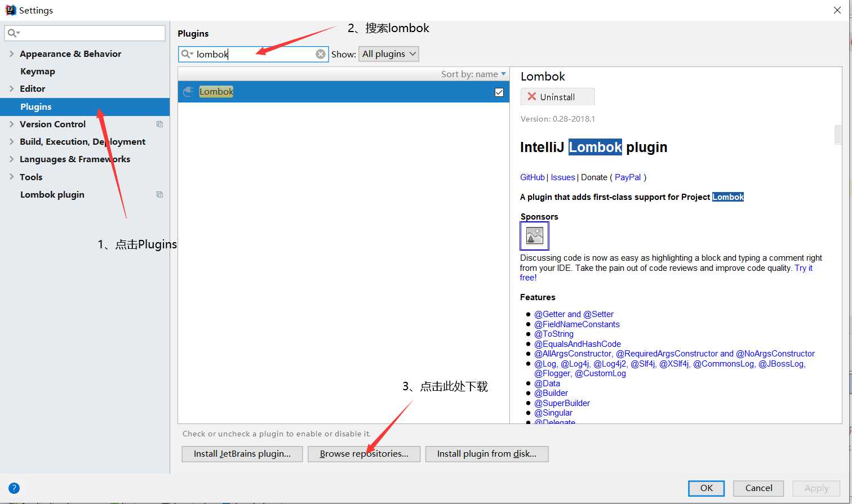Click the project-level icon beside Version Control

tap(159, 124)
